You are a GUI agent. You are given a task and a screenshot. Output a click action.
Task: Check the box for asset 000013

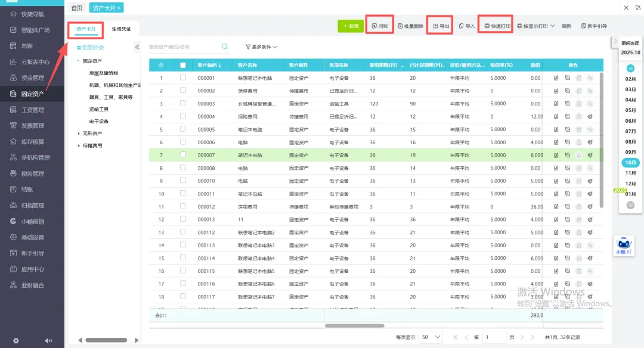coord(183,219)
